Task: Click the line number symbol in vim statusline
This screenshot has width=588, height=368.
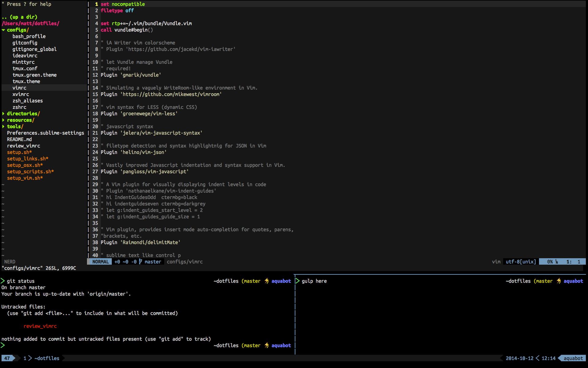Action: [557, 262]
